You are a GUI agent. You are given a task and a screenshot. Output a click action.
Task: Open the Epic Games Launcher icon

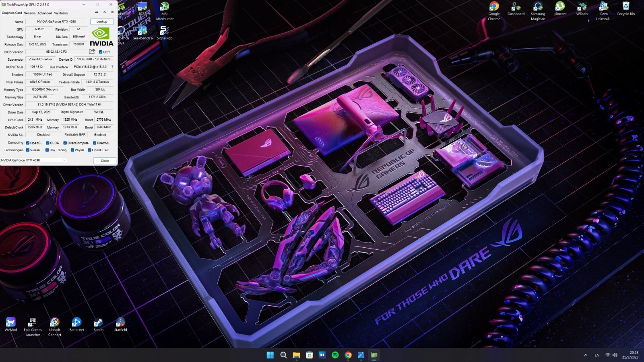pyautogui.click(x=33, y=327)
